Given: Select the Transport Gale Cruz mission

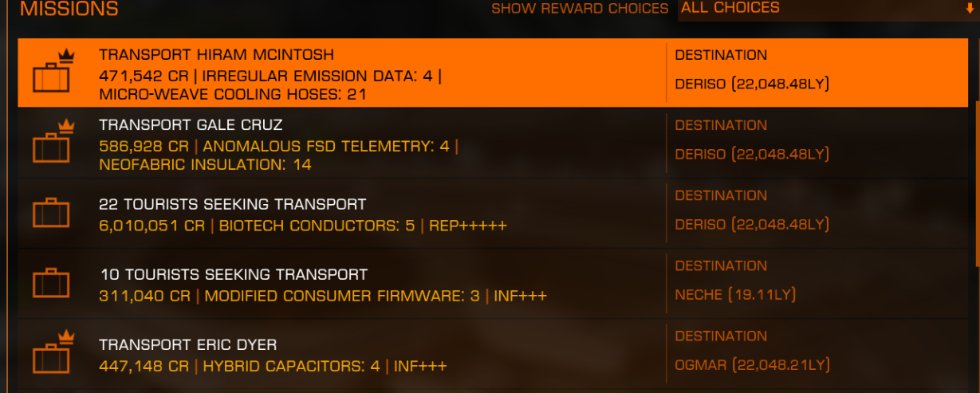Looking at the screenshot, I should tap(493, 143).
